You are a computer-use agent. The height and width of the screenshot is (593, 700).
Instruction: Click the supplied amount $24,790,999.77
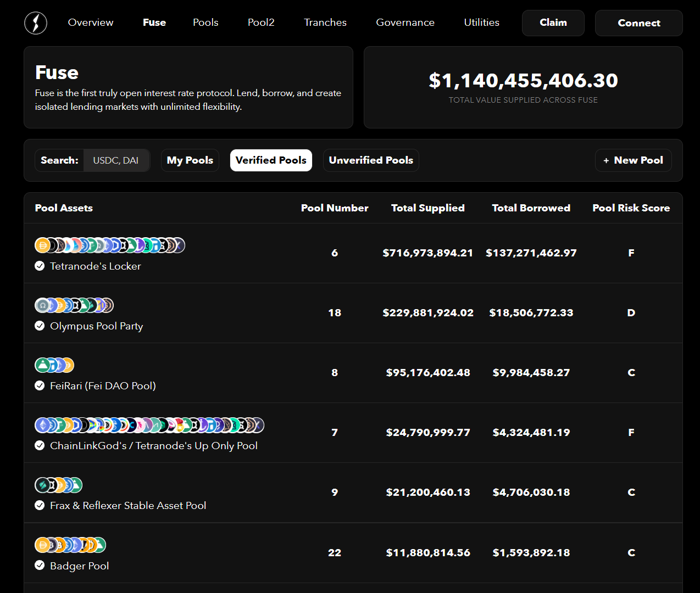428,433
